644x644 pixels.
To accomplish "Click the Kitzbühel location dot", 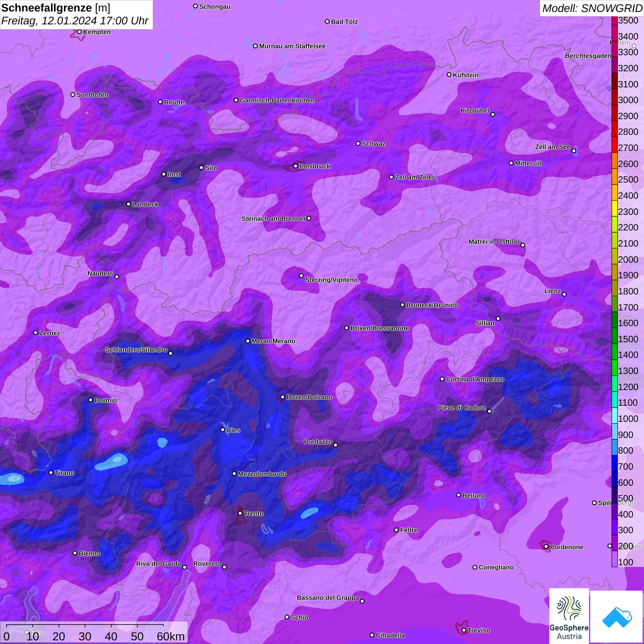I will click(493, 115).
